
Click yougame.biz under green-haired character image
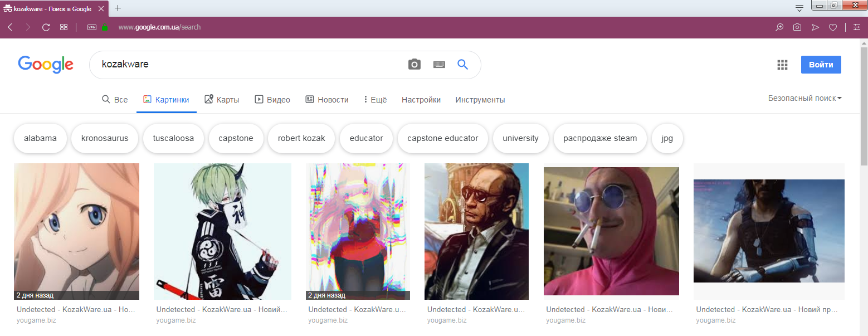[x=176, y=320]
